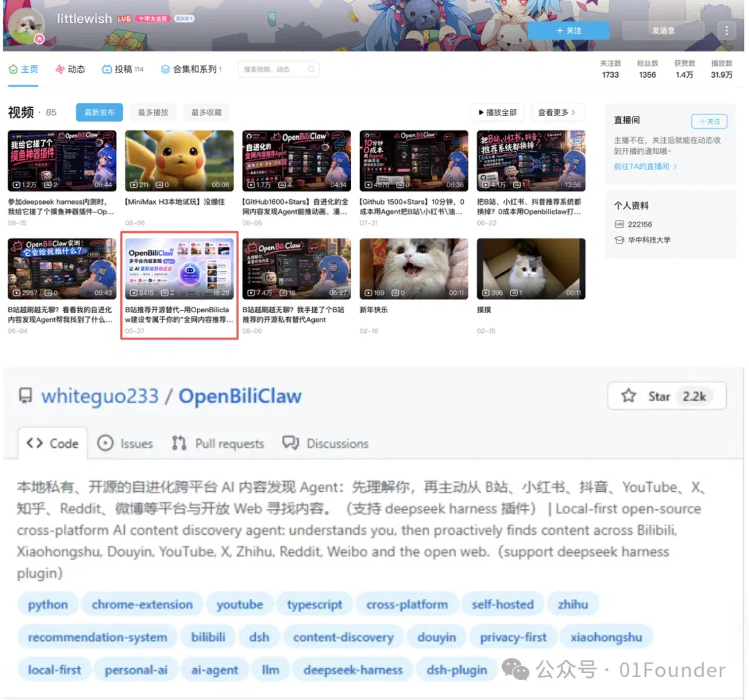
Task: Open the Issues tab
Action: 125,443
